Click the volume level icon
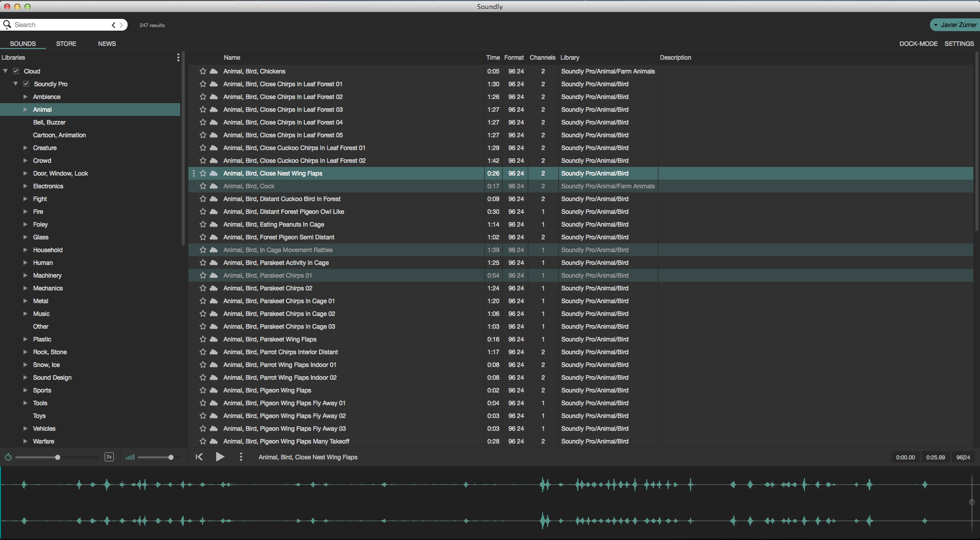The height and width of the screenshot is (540, 980). click(130, 457)
